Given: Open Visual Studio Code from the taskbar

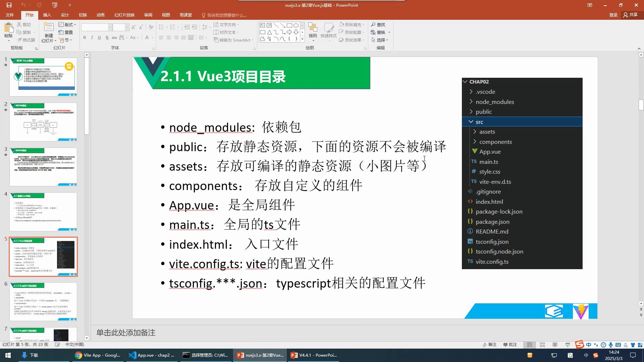Looking at the screenshot, I should [152, 355].
